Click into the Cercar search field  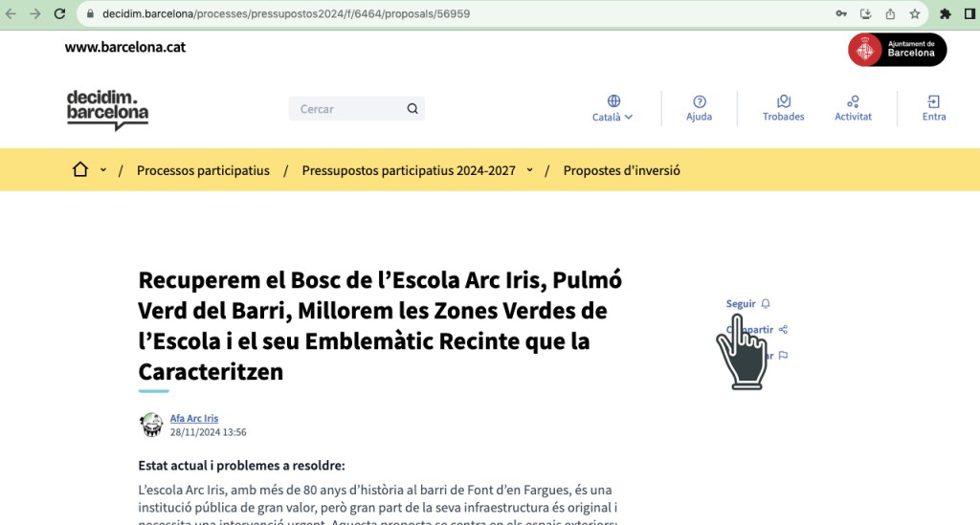click(345, 109)
